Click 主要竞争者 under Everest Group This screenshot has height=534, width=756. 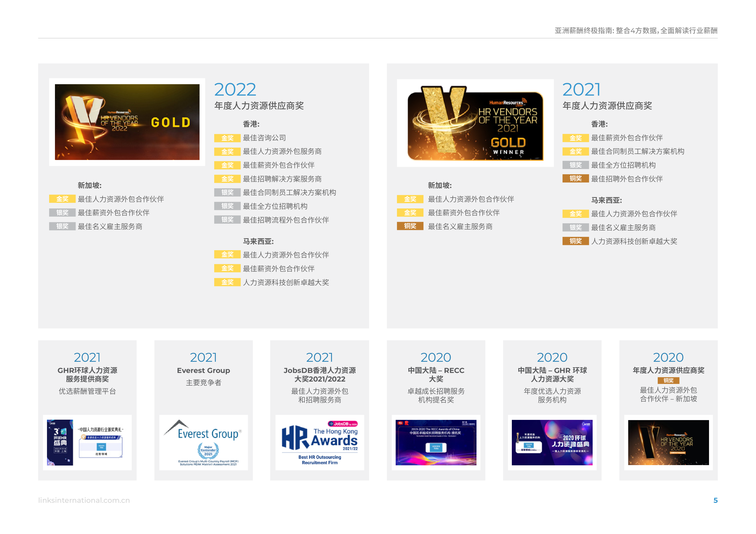coord(203,383)
